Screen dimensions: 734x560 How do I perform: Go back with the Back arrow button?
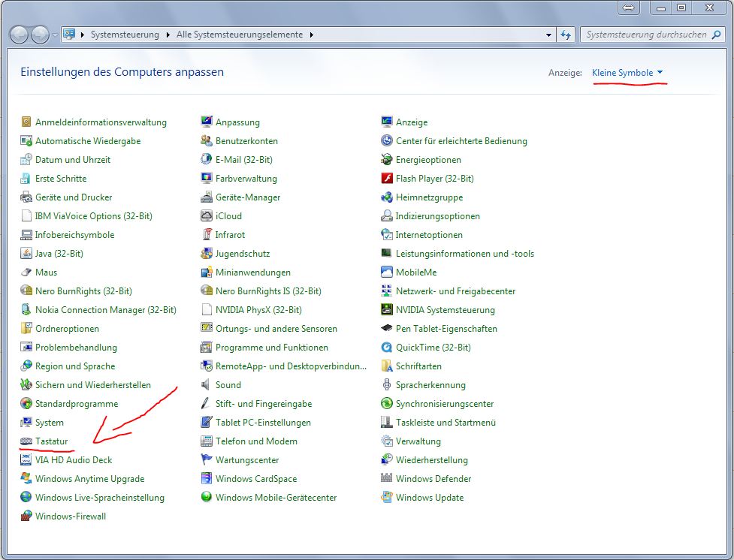pyautogui.click(x=20, y=35)
